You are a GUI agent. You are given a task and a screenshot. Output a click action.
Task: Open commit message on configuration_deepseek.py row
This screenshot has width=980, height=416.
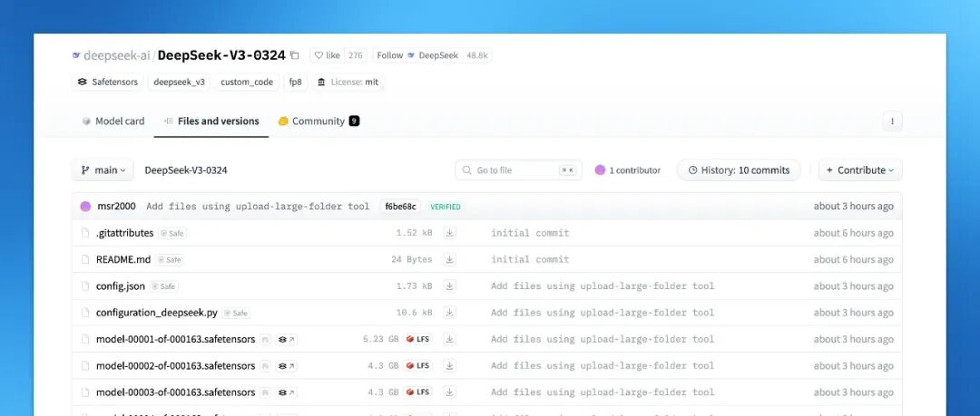(603, 313)
